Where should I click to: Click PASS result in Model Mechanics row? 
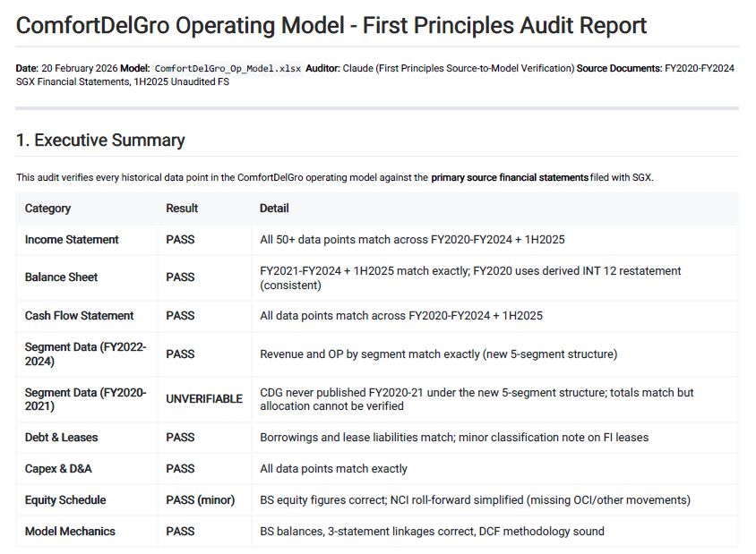pyautogui.click(x=180, y=532)
